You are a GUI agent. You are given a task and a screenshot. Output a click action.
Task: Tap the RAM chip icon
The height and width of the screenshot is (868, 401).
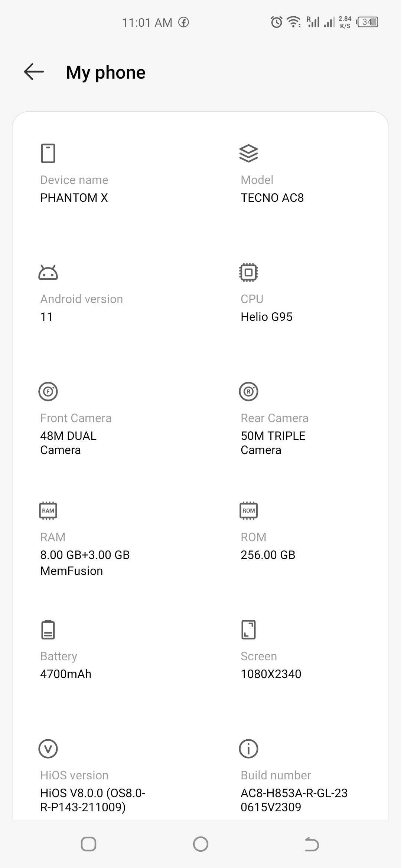pos(48,510)
